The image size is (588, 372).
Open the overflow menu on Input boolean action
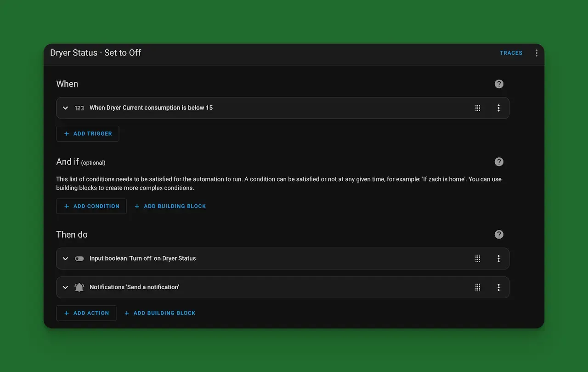[x=498, y=258]
